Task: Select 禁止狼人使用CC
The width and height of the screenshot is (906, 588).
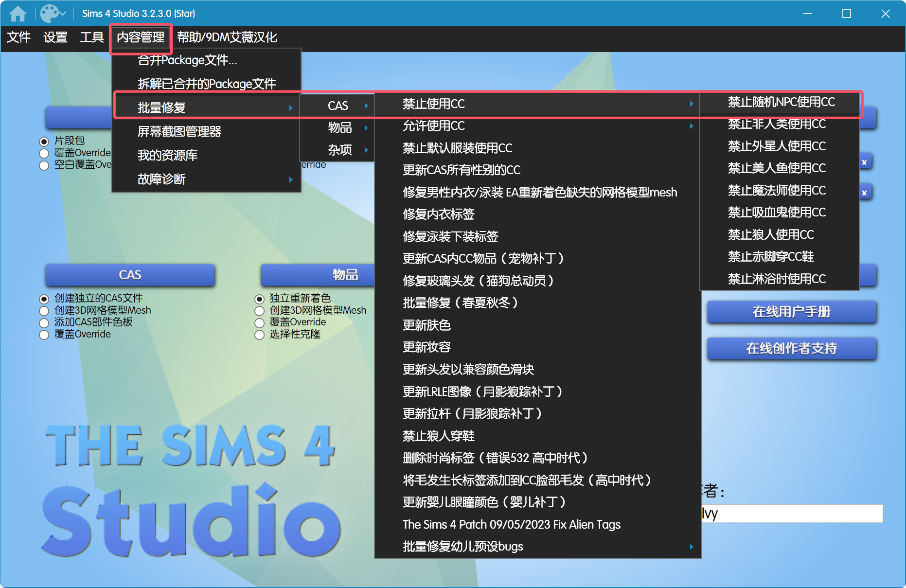Action: point(780,234)
